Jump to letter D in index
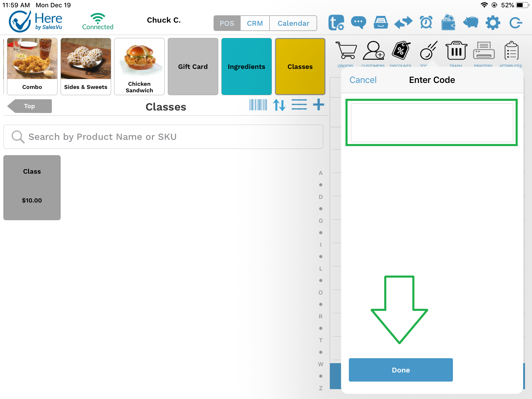Image resolution: width=532 pixels, height=399 pixels. coord(321,197)
